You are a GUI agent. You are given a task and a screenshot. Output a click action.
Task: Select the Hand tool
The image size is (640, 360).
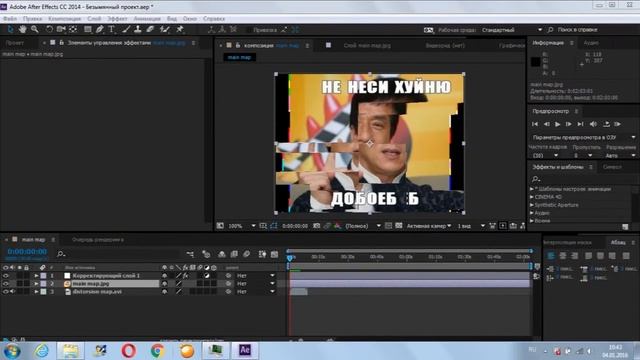coord(22,29)
